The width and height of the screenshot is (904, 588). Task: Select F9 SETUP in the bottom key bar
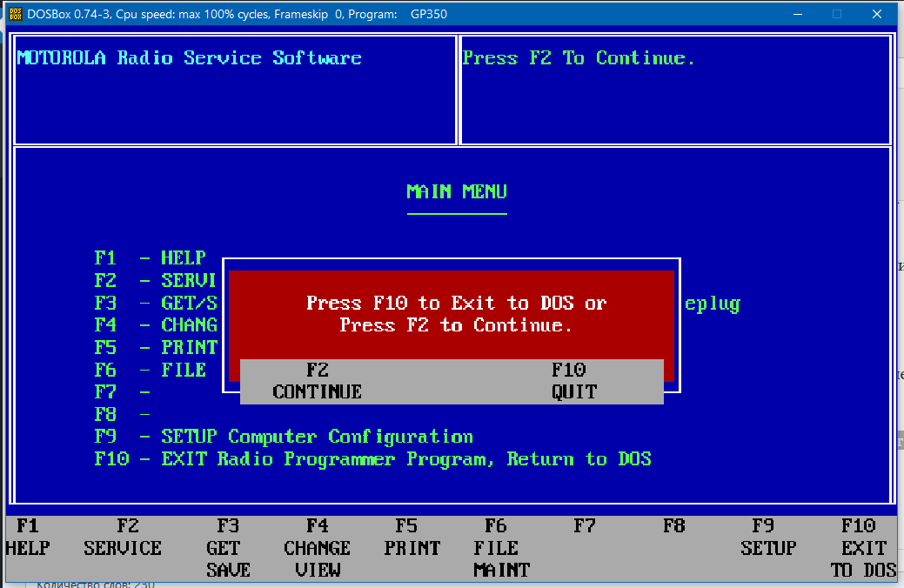tap(768, 537)
